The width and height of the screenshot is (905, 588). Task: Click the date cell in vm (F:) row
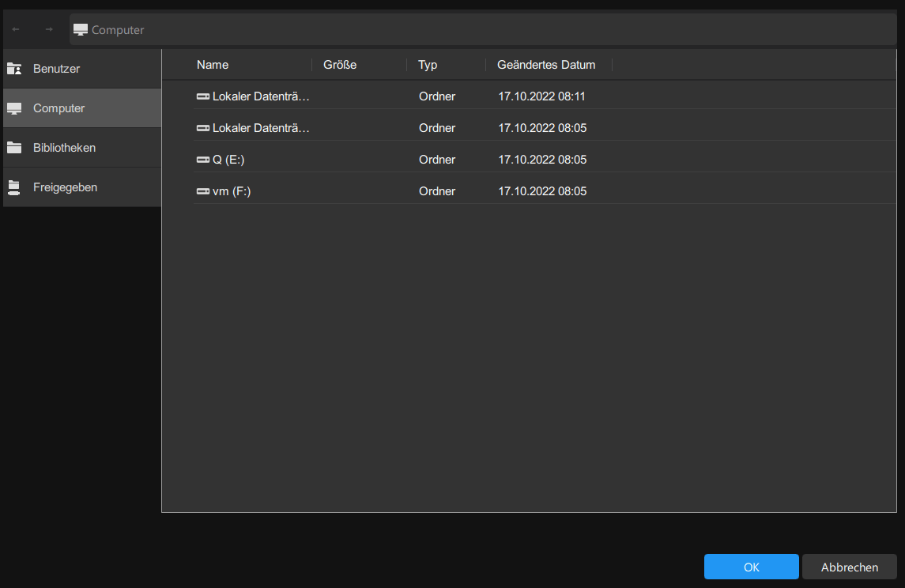[542, 191]
